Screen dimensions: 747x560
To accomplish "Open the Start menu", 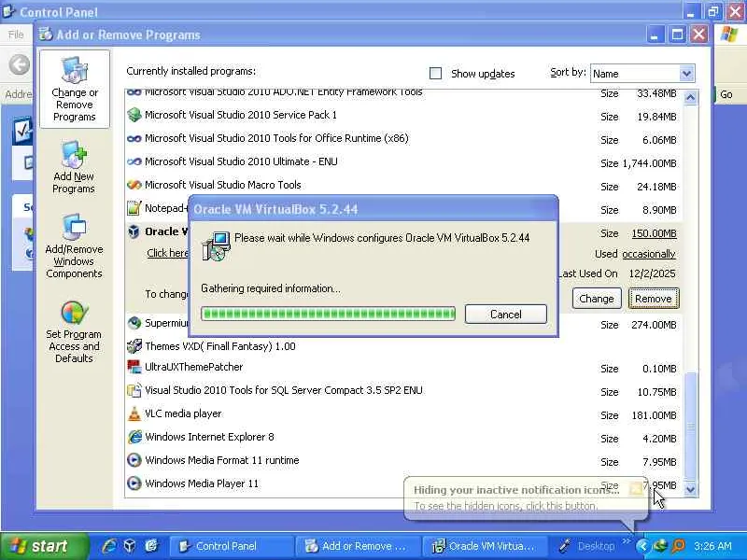I will coord(44,546).
